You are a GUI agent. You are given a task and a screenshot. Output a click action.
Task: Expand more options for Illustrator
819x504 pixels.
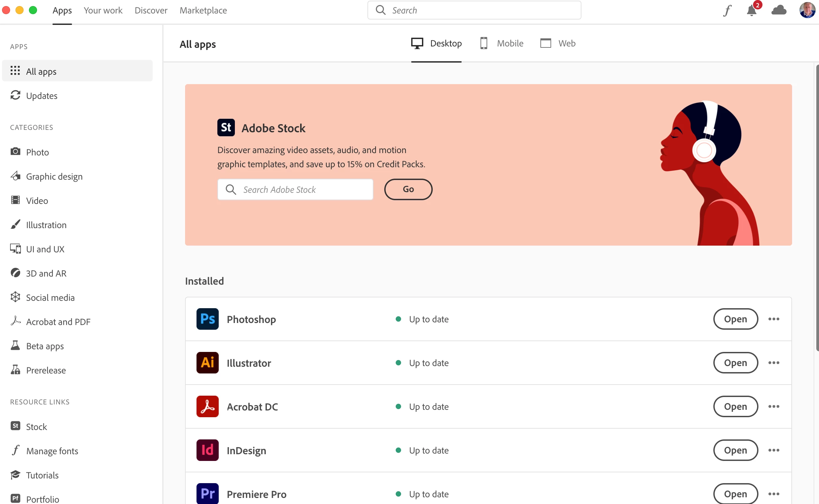[x=774, y=363]
